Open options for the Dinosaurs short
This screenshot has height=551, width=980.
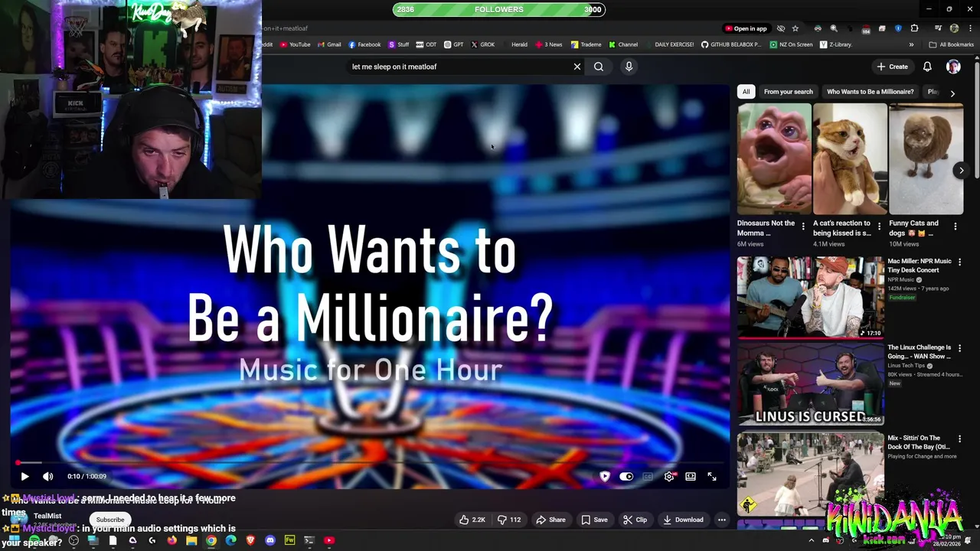803,227
